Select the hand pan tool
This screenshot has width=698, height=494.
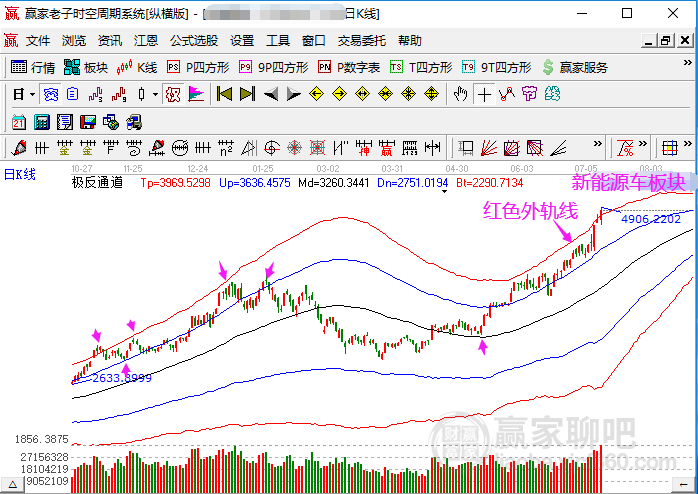[x=461, y=94]
